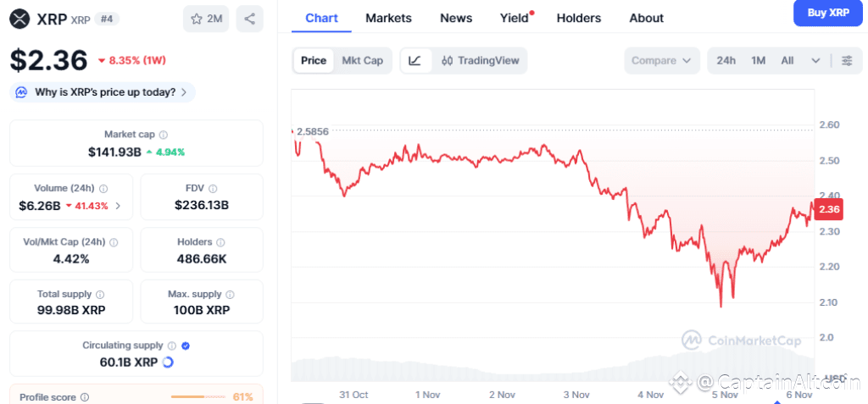Viewport: 868px width, 404px height.
Task: Switch to line chart icon
Action: (415, 61)
